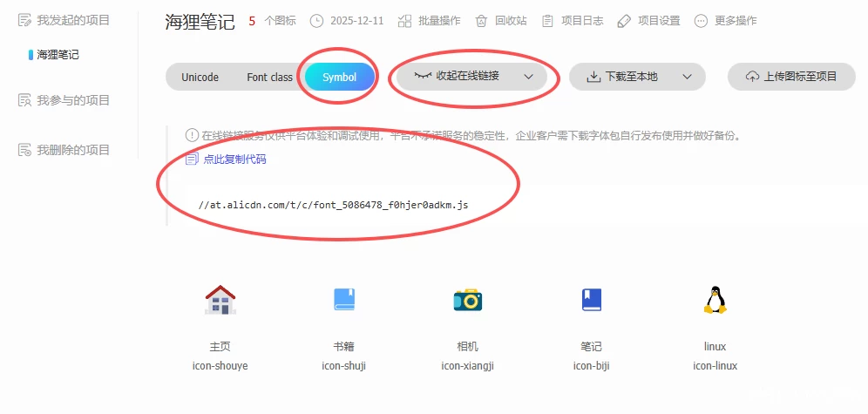This screenshot has height=414, width=868.
Task: Click 批量操作 batch operation
Action: (x=430, y=21)
